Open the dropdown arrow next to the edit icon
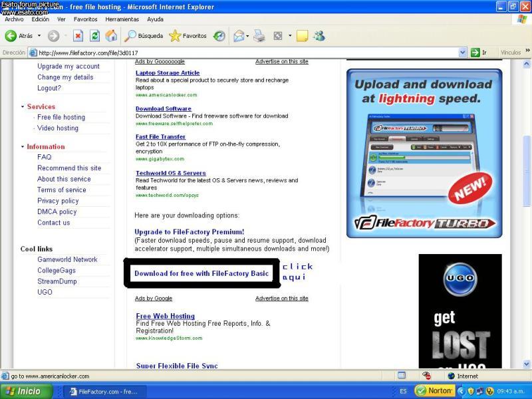532x399 pixels. [290, 36]
